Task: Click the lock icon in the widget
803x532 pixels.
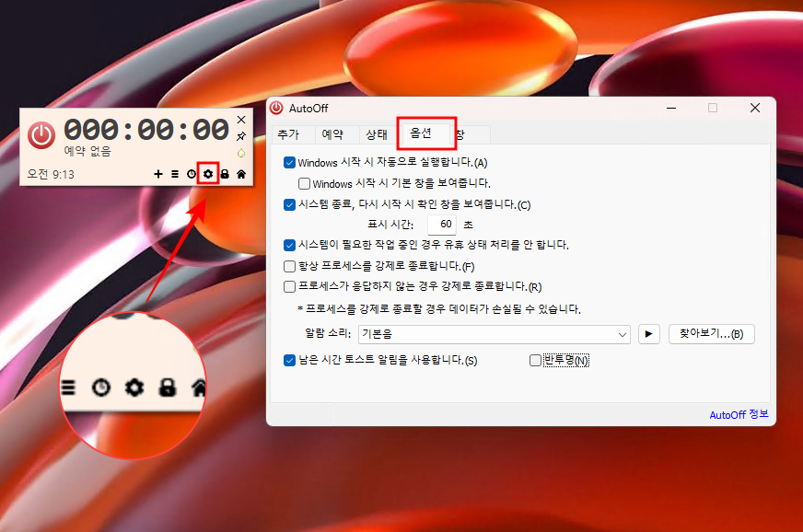Action: click(225, 174)
